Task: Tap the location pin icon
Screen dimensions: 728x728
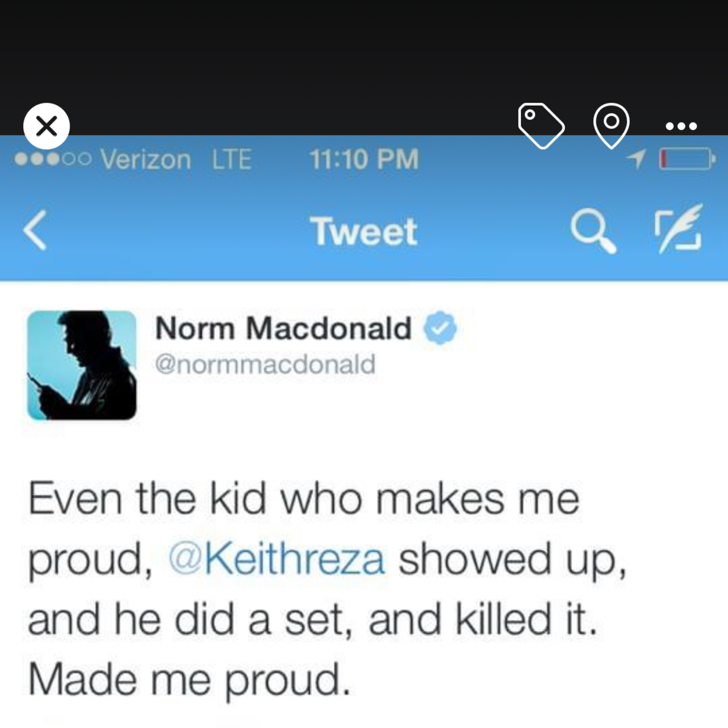Action: pos(611,124)
